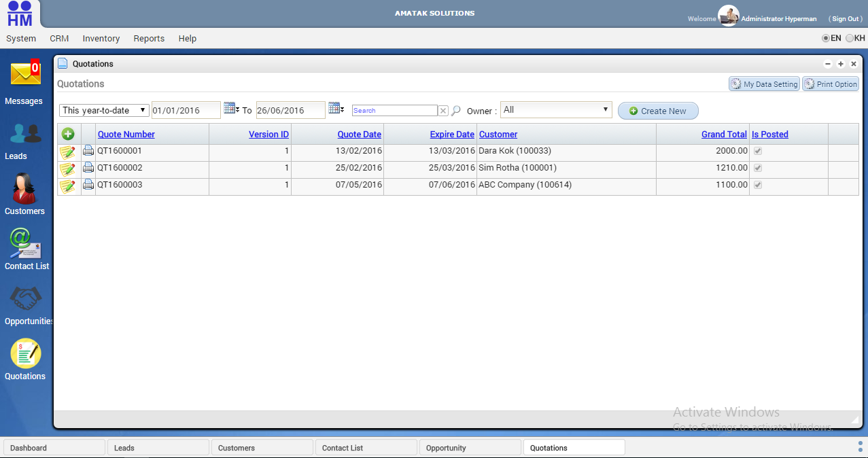Screen dimensions: 868x458
Task: Click the vertical dots icon at bottom right
Action: [861, 446]
